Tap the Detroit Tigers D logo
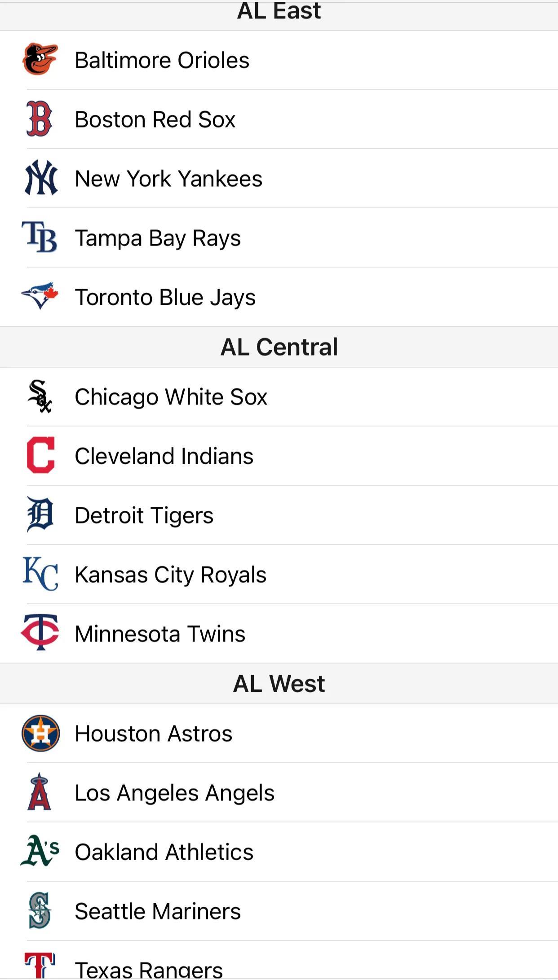This screenshot has width=558, height=980. click(x=40, y=514)
